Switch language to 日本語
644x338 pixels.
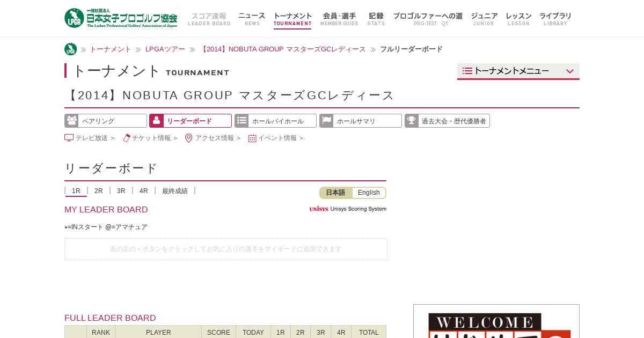(x=336, y=193)
